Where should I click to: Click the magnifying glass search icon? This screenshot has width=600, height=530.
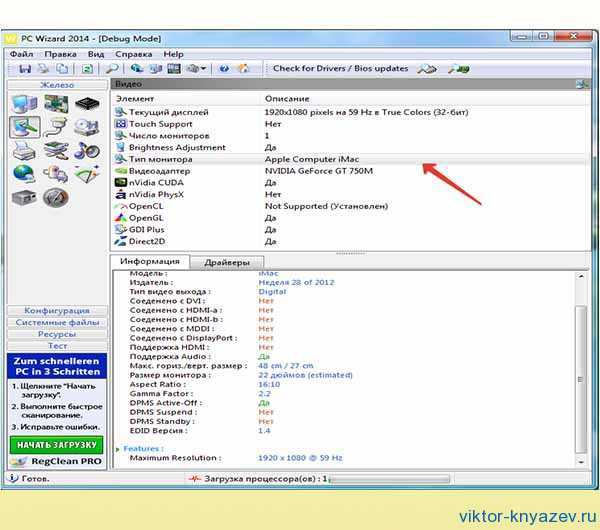coord(112,69)
